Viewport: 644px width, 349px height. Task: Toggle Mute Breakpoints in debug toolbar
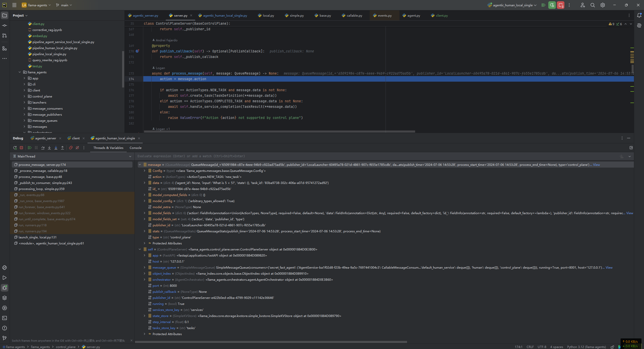[x=77, y=148]
